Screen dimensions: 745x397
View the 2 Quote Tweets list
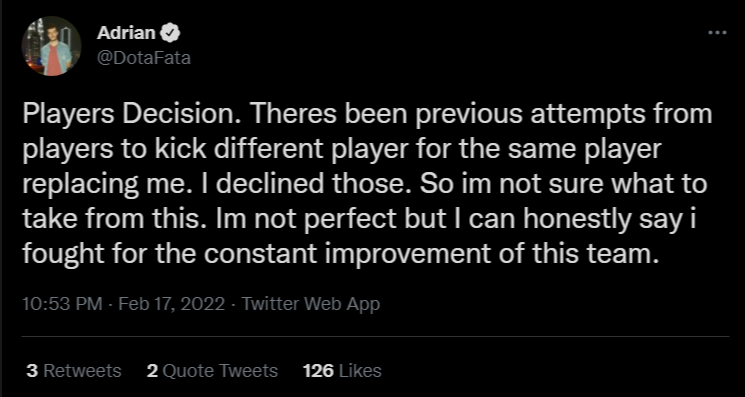212,371
